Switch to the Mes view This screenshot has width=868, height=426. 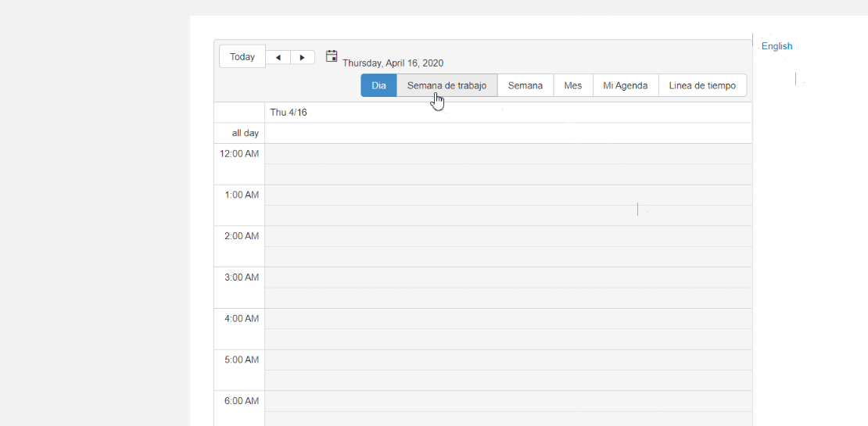click(573, 86)
